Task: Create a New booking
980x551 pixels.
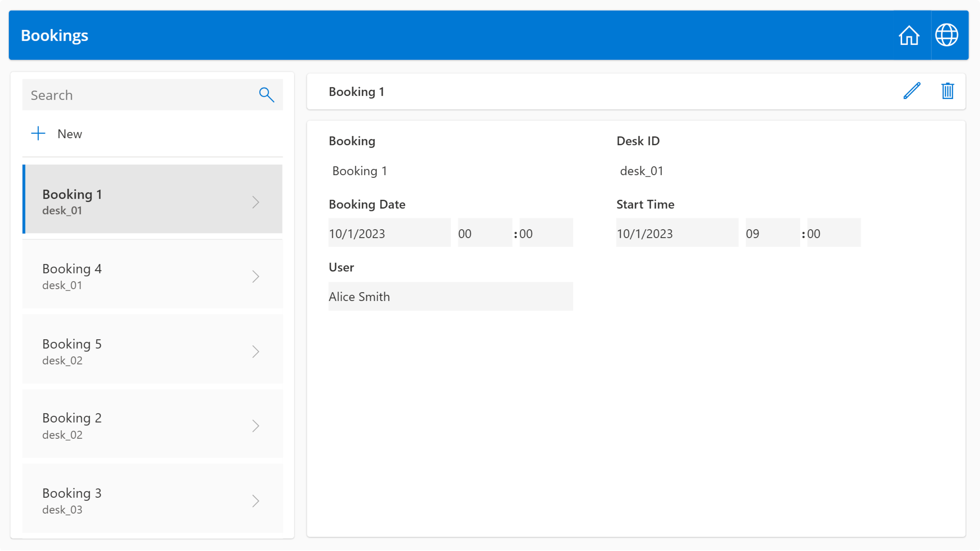Action: [x=69, y=134]
